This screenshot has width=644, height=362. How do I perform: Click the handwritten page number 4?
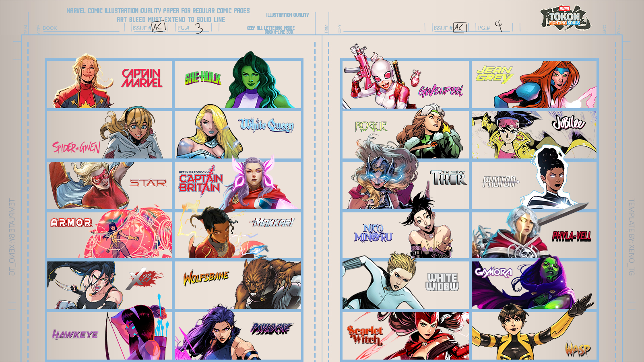pyautogui.click(x=499, y=26)
